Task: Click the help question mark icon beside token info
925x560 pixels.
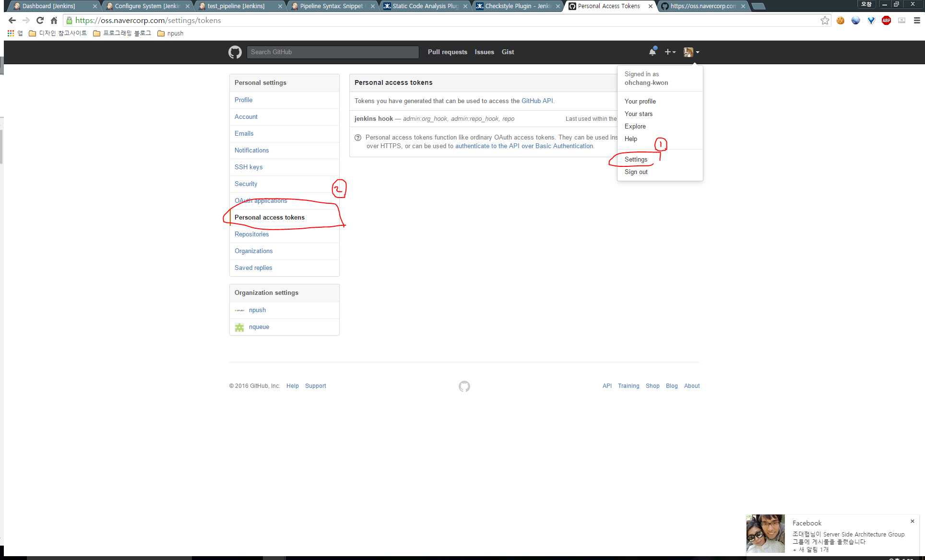Action: click(358, 138)
